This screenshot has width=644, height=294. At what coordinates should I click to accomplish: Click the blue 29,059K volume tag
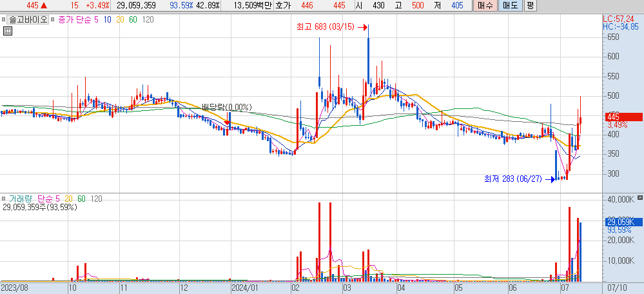624,222
